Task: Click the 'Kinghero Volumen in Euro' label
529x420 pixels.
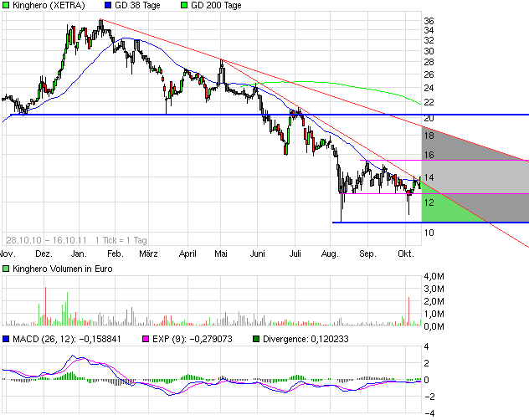Action: pyautogui.click(x=63, y=269)
